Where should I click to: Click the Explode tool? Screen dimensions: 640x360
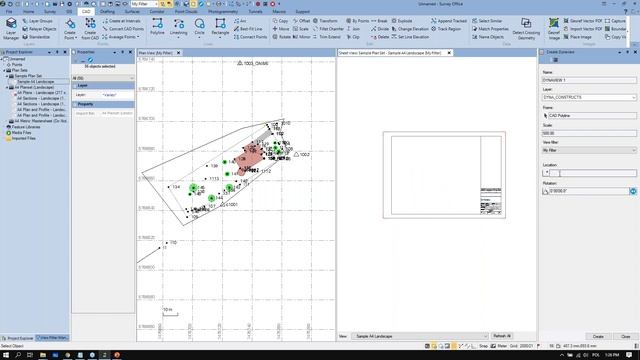[x=402, y=21]
